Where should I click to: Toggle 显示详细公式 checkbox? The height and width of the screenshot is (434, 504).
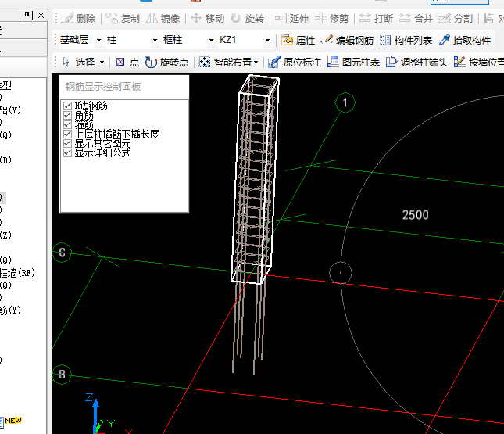pyautogui.click(x=67, y=152)
